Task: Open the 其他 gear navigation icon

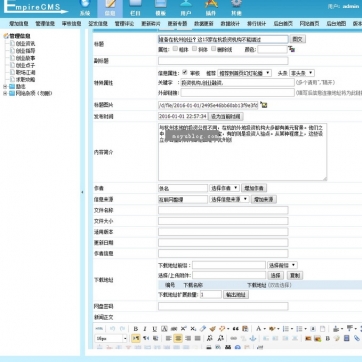Action: pos(236,8)
